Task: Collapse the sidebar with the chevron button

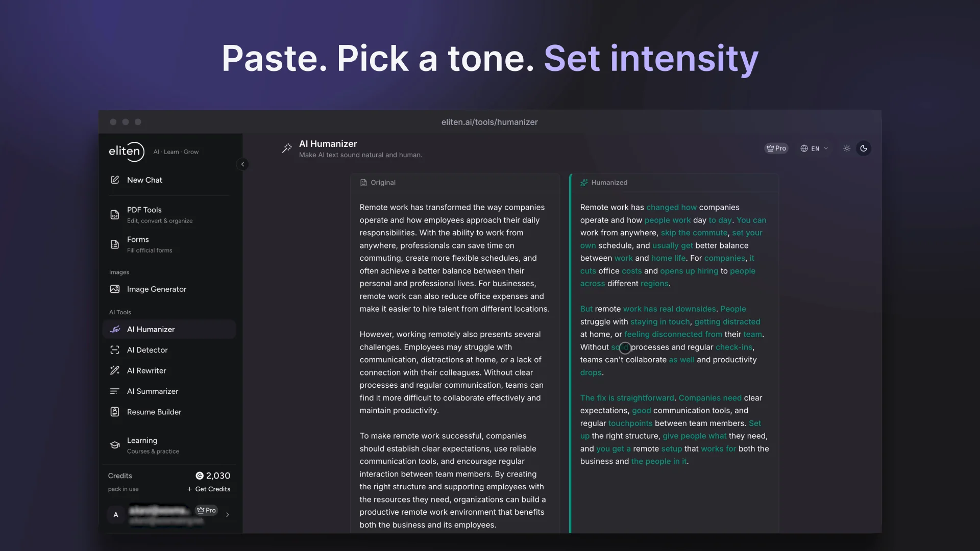Action: coord(243,164)
